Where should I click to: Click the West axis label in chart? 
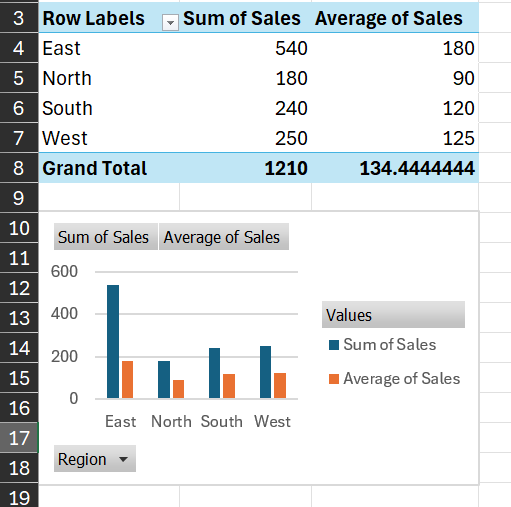point(272,421)
